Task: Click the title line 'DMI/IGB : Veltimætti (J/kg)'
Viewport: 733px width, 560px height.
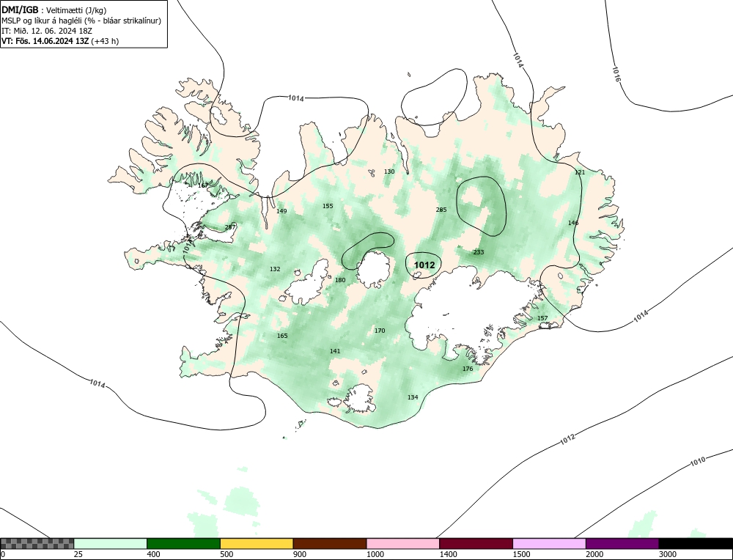Action: tap(54, 10)
